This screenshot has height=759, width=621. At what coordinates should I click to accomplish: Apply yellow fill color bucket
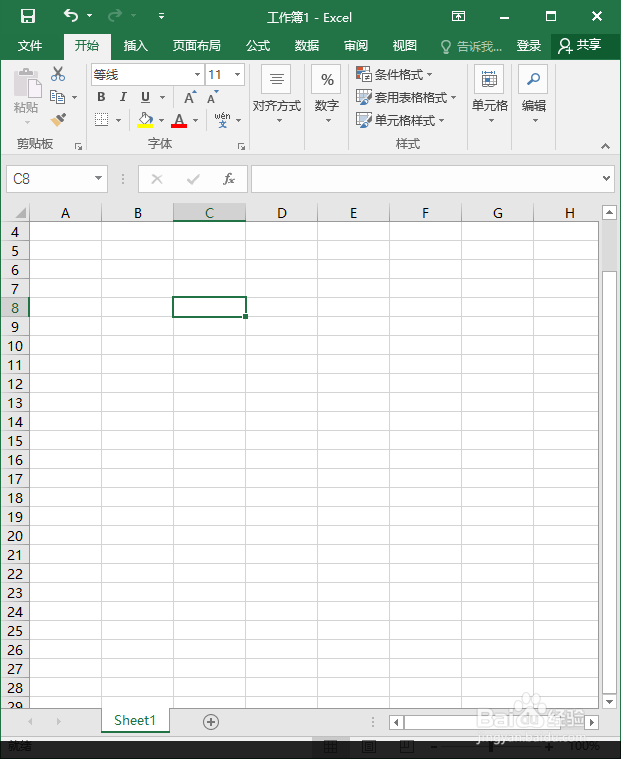(145, 120)
